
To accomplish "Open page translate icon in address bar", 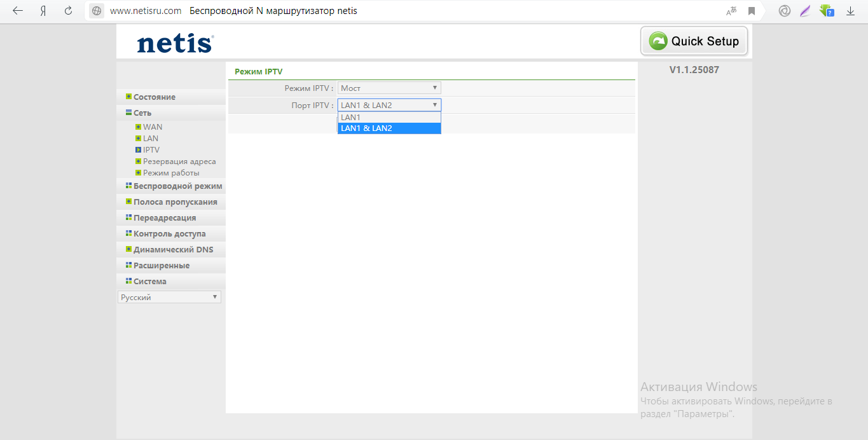I will tap(731, 11).
